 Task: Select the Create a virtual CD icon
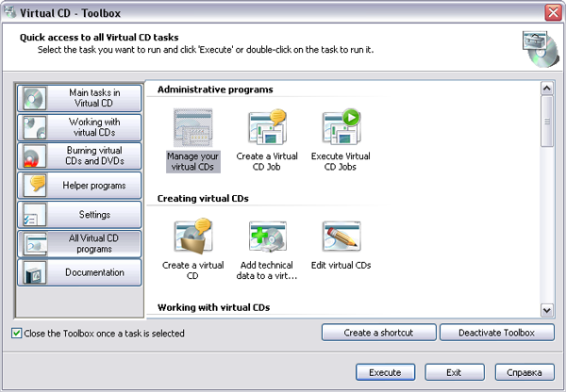pos(193,236)
